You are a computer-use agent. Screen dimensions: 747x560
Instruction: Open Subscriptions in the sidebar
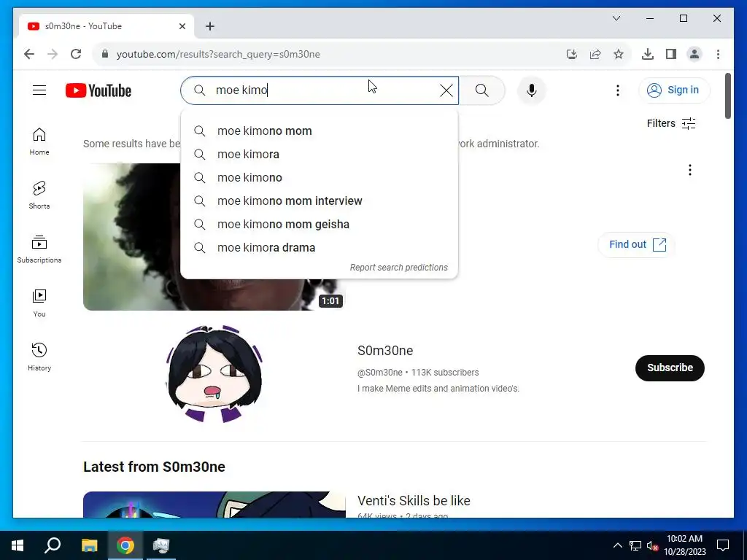[x=39, y=249]
